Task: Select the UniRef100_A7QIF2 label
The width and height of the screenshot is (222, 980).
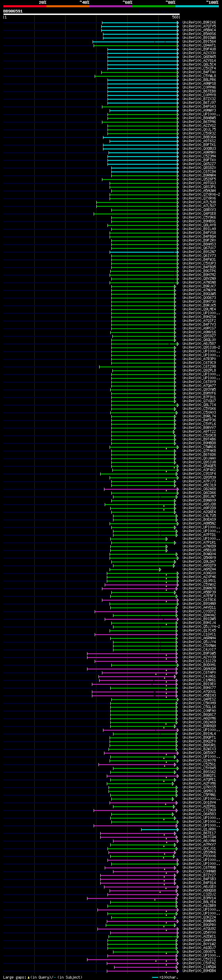Action: [199, 320]
